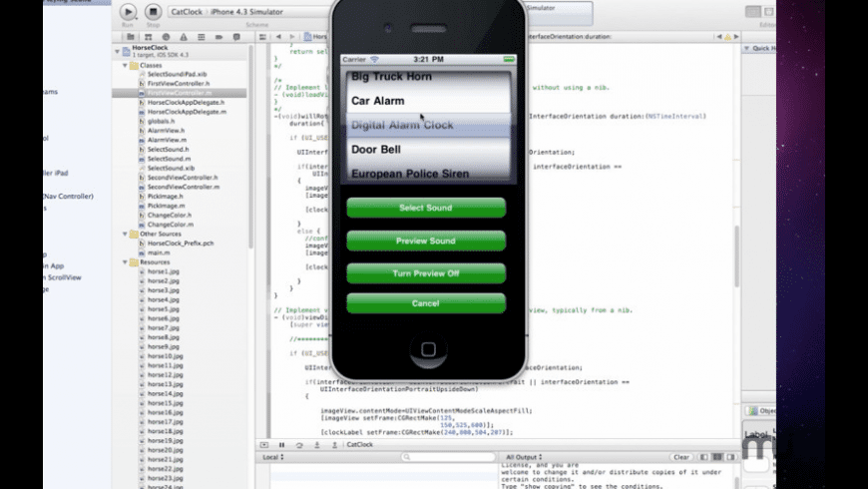This screenshot has height=489, width=868.
Task: Clear the console output
Action: 680,457
